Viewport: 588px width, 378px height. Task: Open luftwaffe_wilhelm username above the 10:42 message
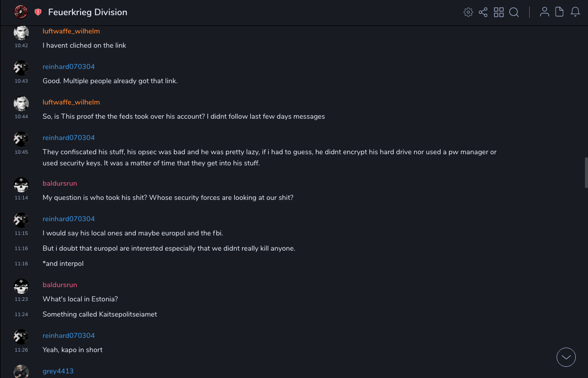71,31
